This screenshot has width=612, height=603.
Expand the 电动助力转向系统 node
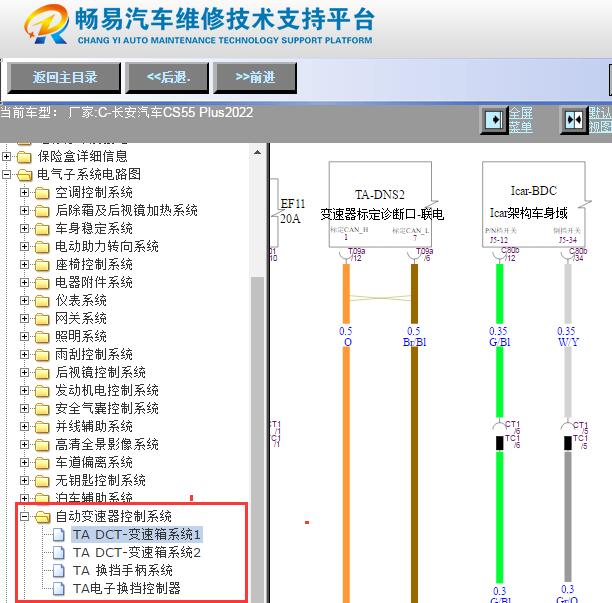pyautogui.click(x=24, y=246)
